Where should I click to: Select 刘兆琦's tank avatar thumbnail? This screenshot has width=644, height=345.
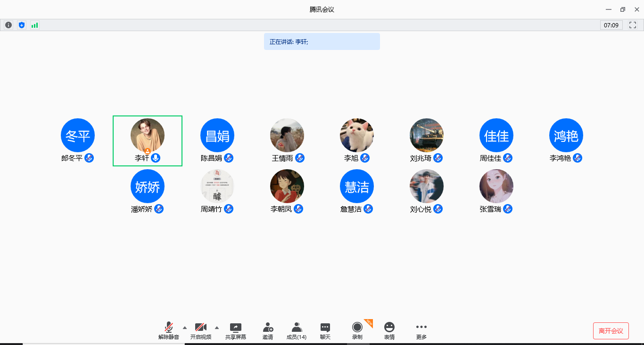point(427,135)
